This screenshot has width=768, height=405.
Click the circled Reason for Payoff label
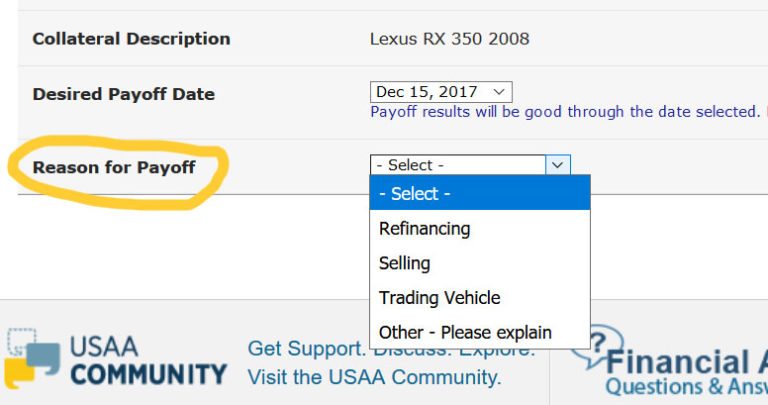pyautogui.click(x=114, y=167)
